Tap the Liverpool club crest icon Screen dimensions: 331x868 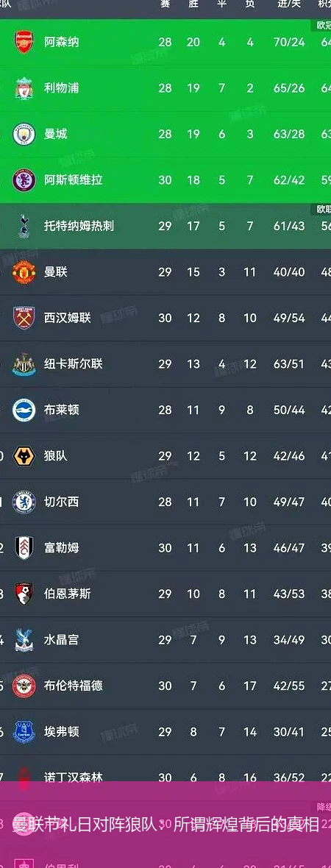coord(24,88)
